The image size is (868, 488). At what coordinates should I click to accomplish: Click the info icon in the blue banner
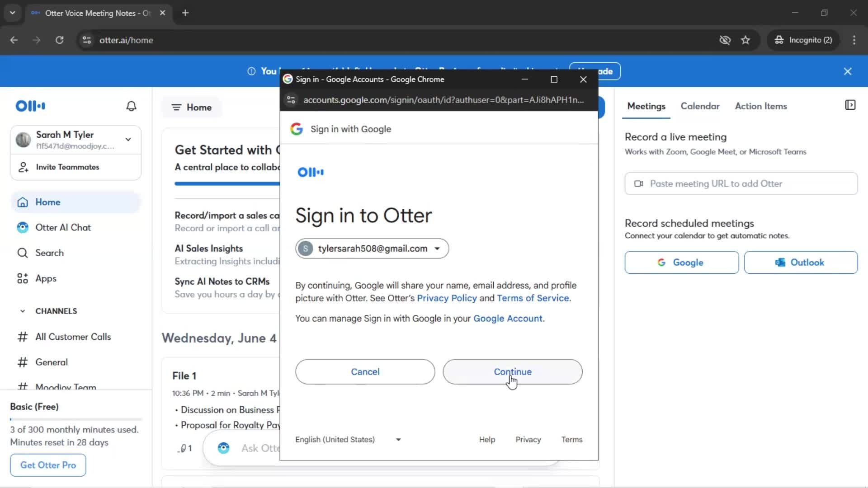[251, 71]
